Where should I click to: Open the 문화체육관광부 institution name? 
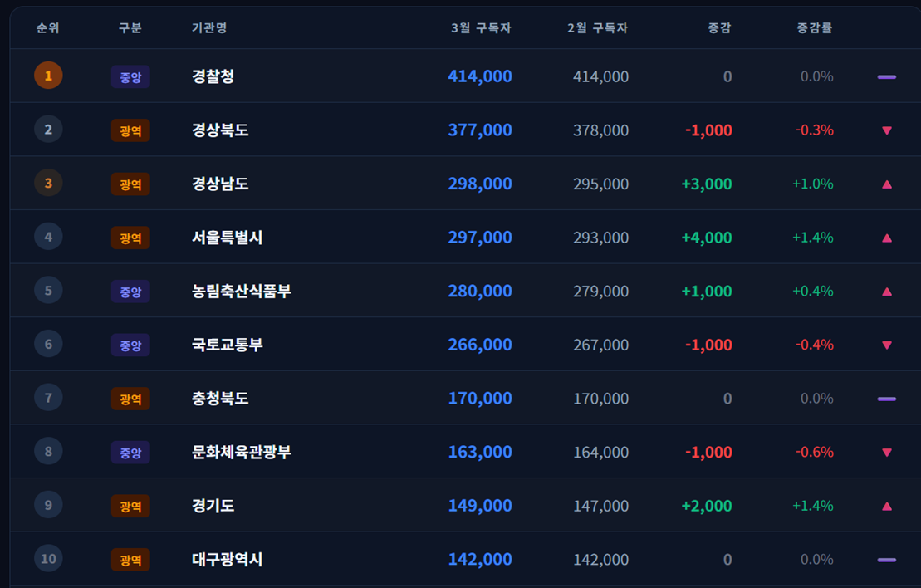click(x=241, y=453)
